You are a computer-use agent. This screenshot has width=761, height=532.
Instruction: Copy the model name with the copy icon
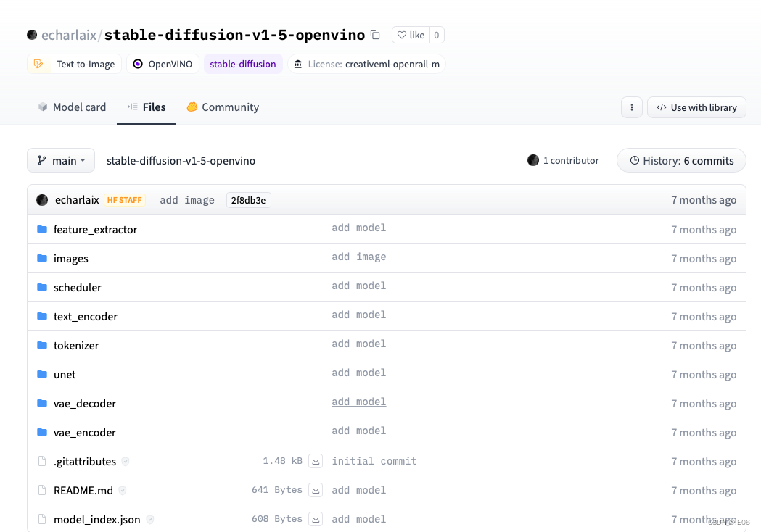pyautogui.click(x=375, y=35)
